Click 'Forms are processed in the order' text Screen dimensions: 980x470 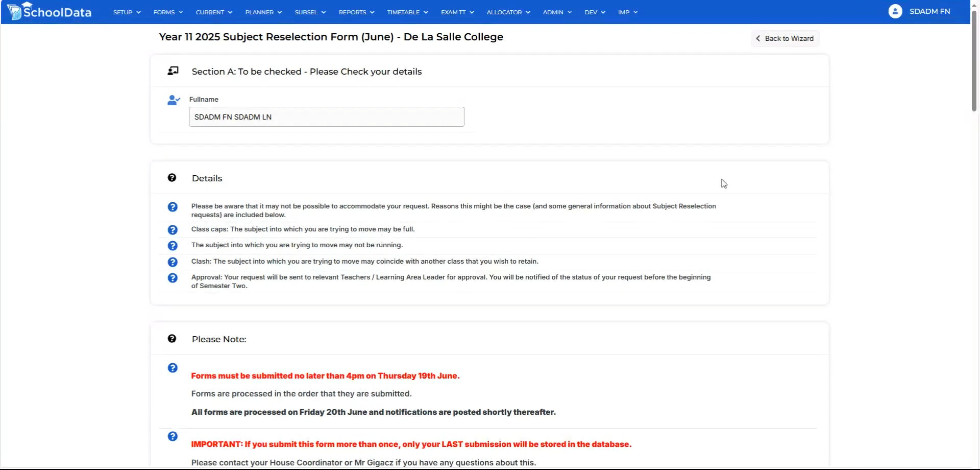pyautogui.click(x=301, y=394)
